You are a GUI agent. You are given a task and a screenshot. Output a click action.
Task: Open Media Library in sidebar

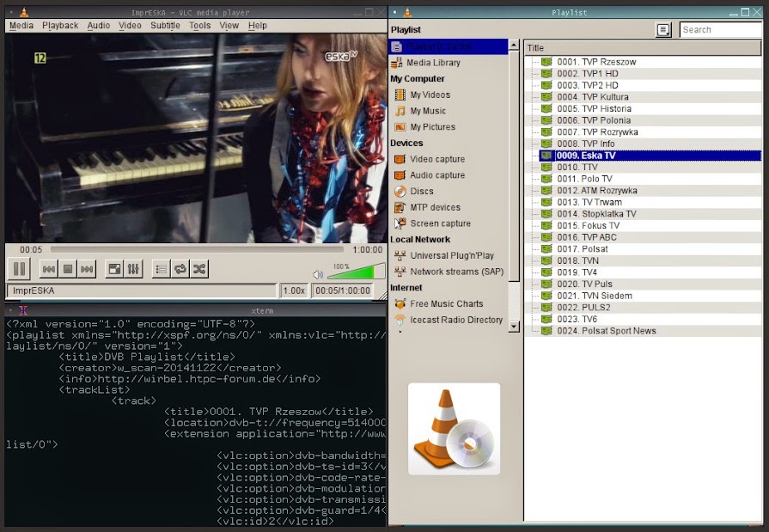[x=449, y=63]
